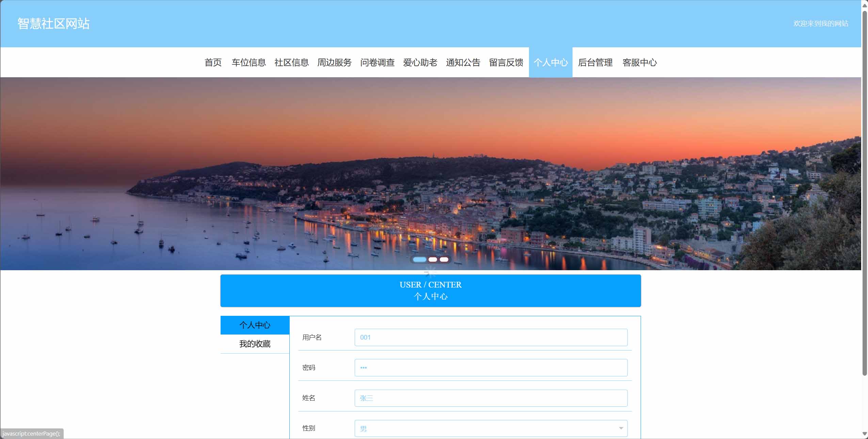Image resolution: width=868 pixels, height=439 pixels.
Task: Click the harbor sunset banner image
Action: tap(431, 174)
